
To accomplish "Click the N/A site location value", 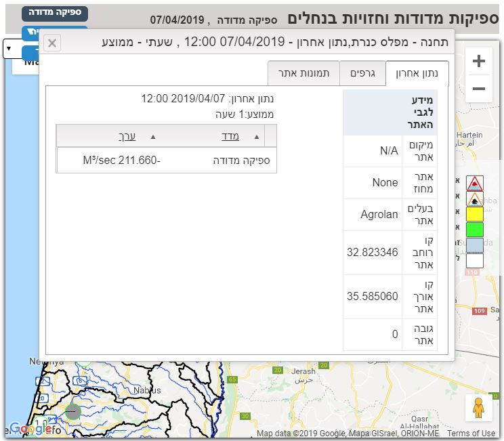I will coord(389,150).
